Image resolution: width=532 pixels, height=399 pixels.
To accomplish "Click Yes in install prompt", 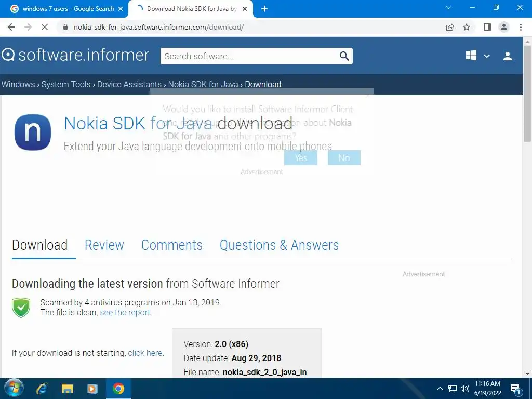I will click(x=301, y=158).
